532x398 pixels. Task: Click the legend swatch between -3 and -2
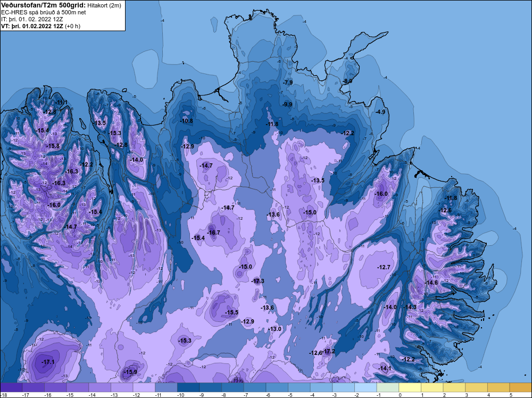click(x=343, y=387)
